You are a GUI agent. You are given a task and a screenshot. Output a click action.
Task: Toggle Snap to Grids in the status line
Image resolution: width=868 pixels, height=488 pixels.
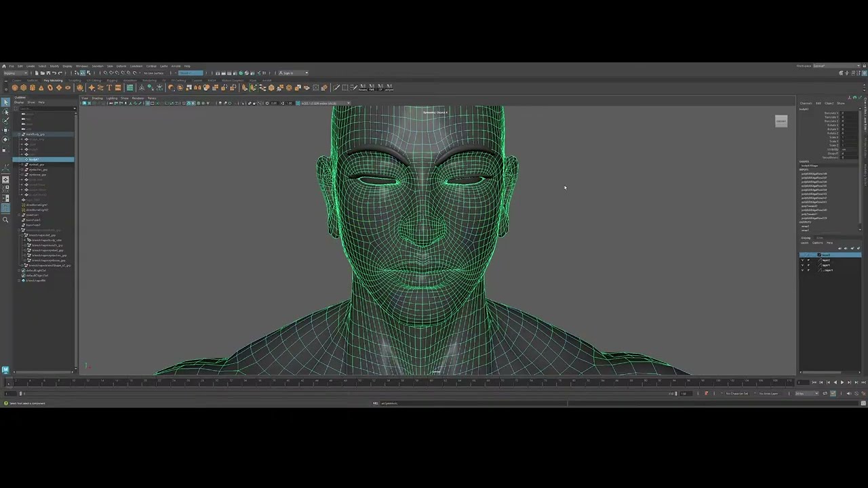point(105,73)
